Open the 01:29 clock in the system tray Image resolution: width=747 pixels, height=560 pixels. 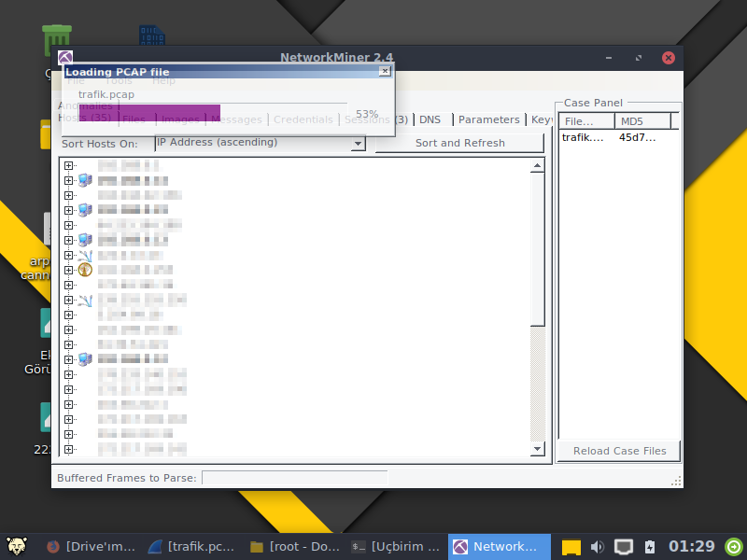click(691, 546)
